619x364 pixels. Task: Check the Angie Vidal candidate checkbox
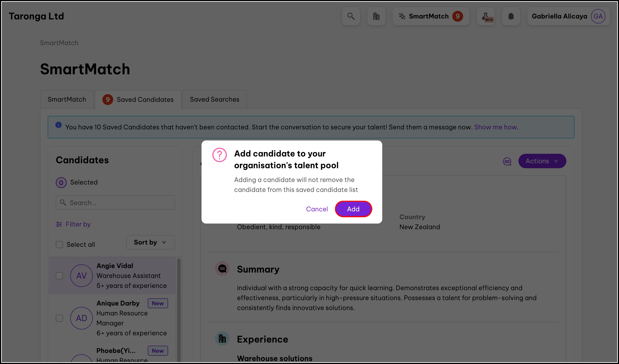59,276
